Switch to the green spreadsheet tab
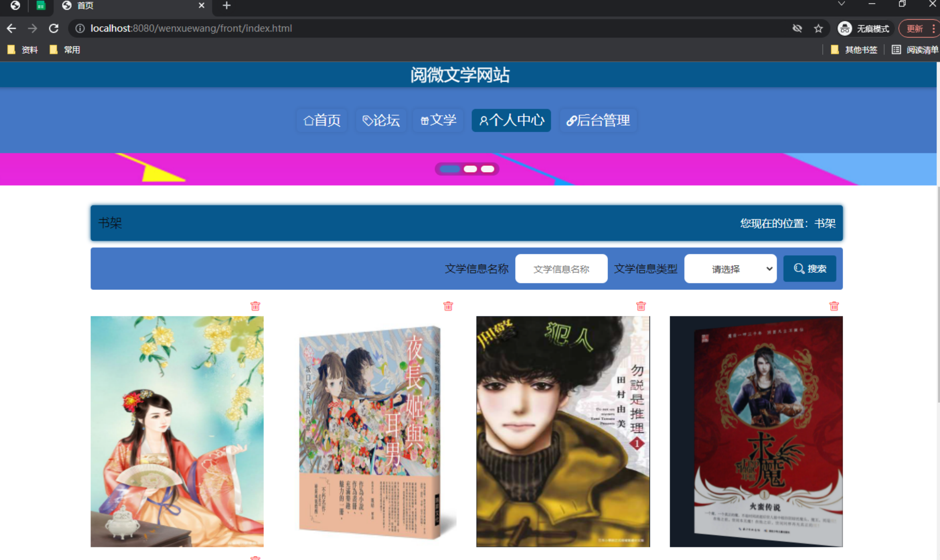Image resolution: width=940 pixels, height=560 pixels. 41,5
